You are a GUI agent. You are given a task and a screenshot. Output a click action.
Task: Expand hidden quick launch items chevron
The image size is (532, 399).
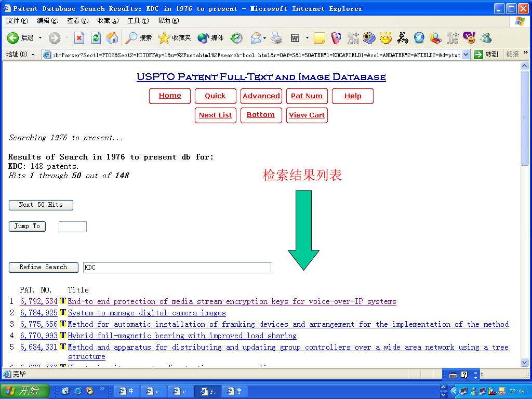[x=102, y=389]
